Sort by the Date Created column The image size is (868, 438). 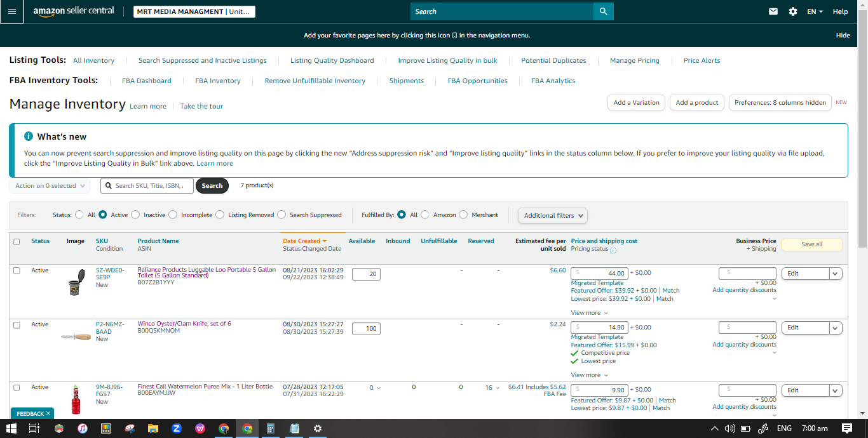[304, 241]
